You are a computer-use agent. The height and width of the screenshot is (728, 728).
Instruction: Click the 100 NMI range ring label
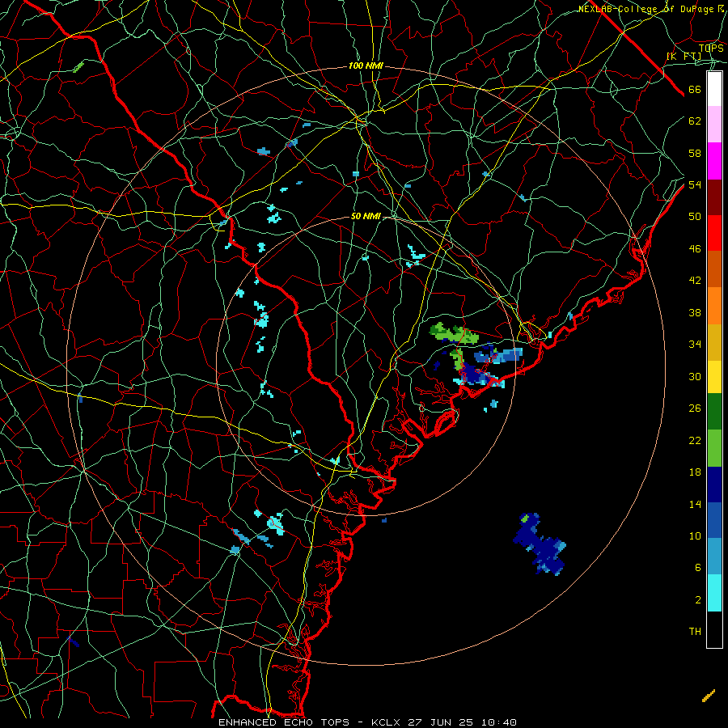366,66
